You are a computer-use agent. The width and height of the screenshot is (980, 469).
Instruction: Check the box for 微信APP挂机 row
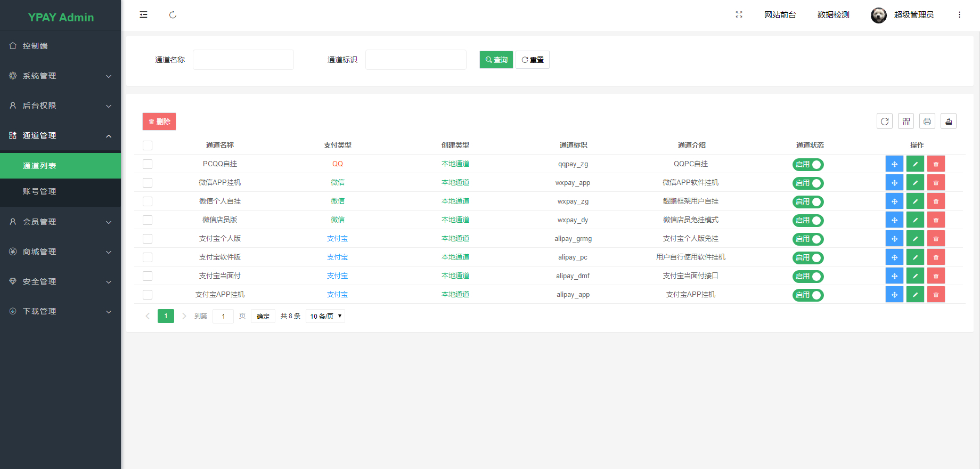[x=148, y=183]
